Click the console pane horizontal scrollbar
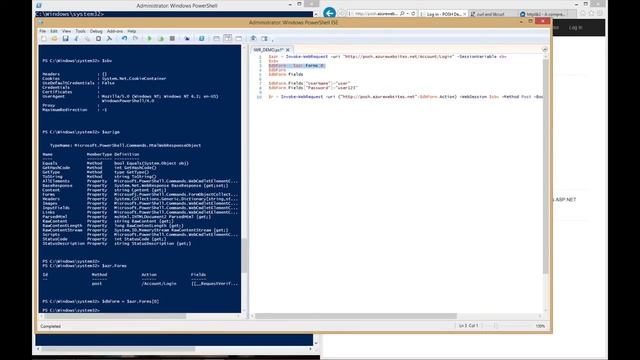 (116, 316)
